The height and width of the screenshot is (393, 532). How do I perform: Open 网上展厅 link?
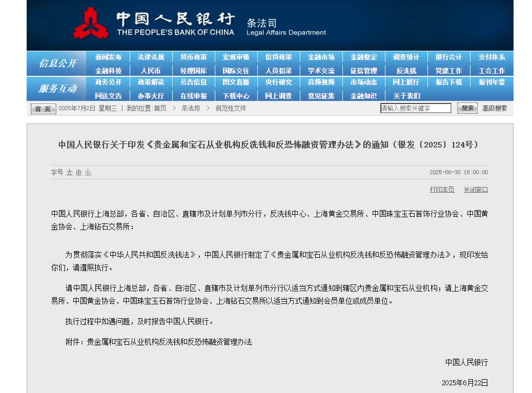coord(406,82)
